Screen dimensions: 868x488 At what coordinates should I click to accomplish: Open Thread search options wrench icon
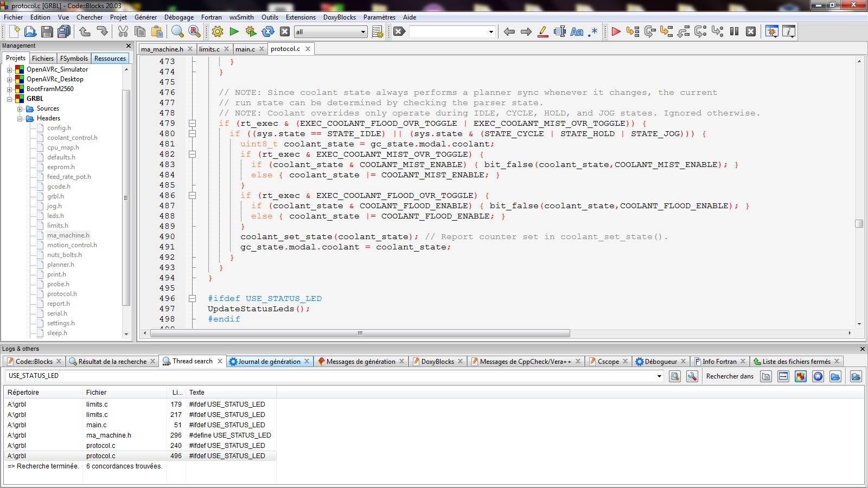(692, 376)
